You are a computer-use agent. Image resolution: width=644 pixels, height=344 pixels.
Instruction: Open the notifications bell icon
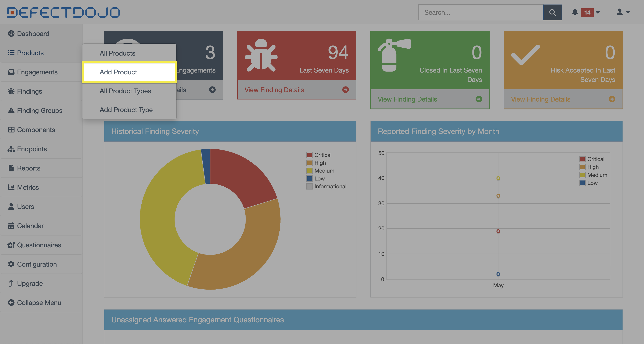[575, 12]
